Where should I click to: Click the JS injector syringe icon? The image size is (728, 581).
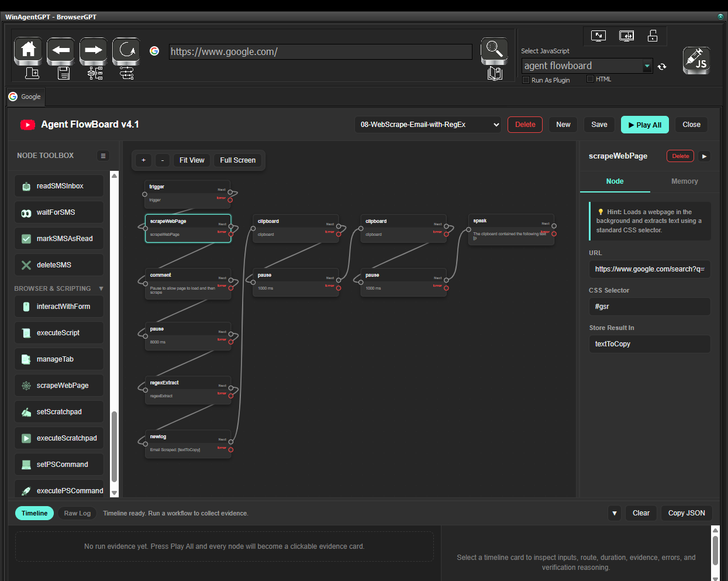696,60
